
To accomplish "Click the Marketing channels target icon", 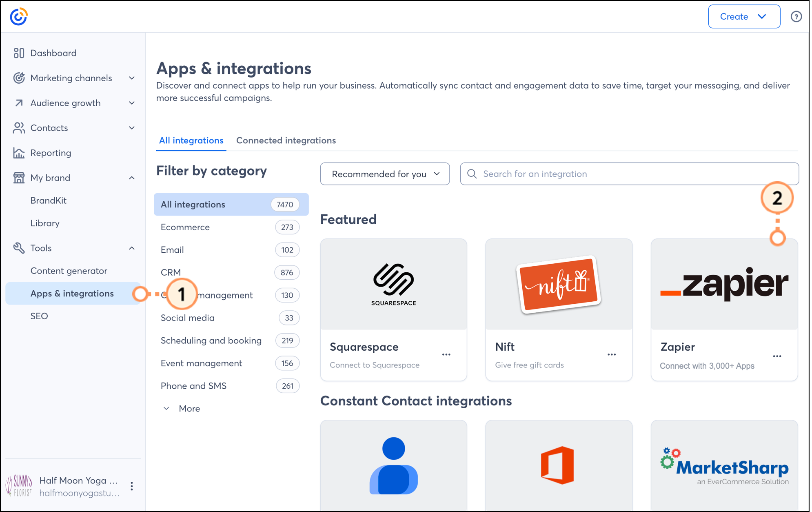I will [x=19, y=78].
